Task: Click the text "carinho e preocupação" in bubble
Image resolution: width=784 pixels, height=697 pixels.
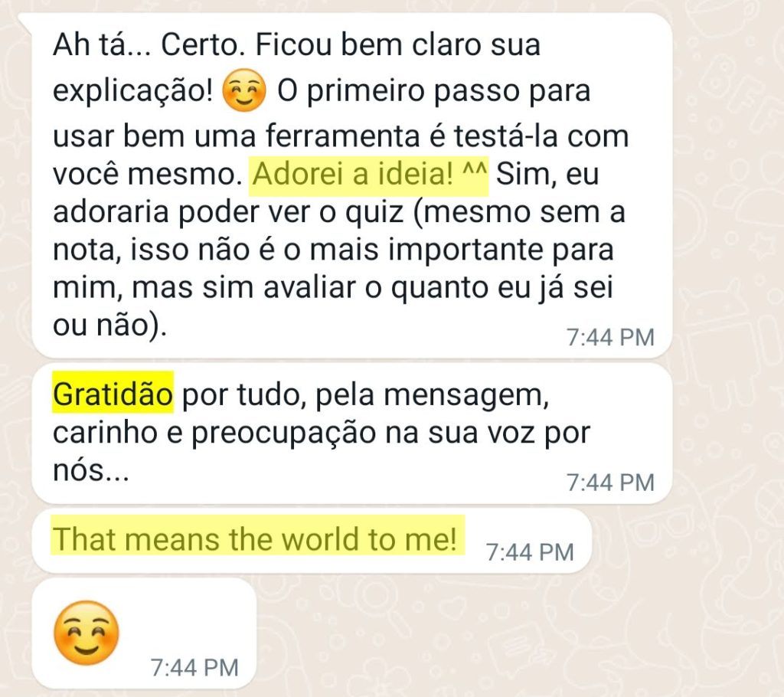Action: 214,434
